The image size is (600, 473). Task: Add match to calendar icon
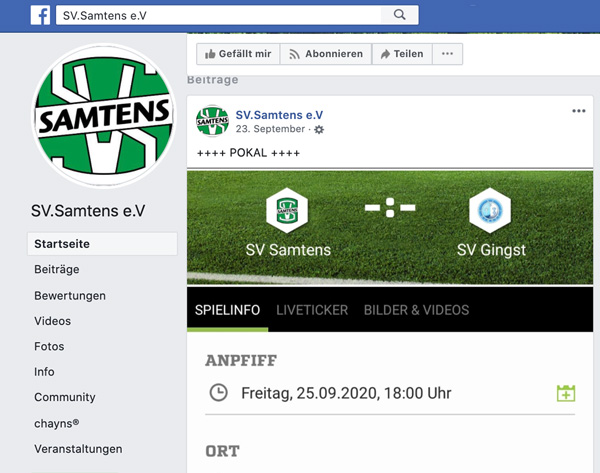[x=566, y=393]
